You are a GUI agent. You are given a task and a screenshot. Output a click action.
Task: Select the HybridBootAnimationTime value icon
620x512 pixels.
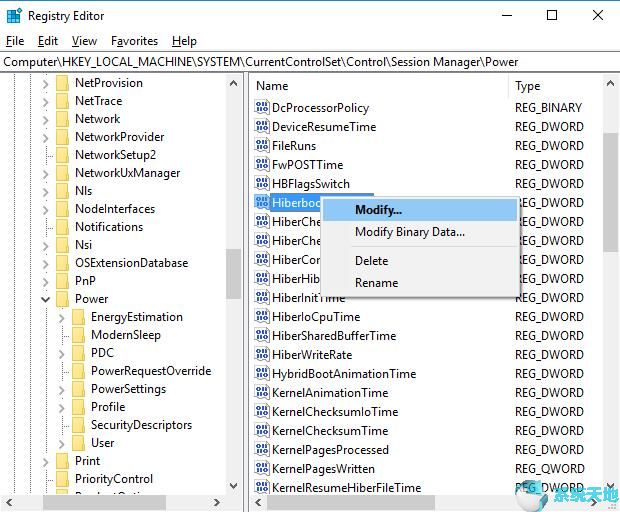tap(262, 374)
